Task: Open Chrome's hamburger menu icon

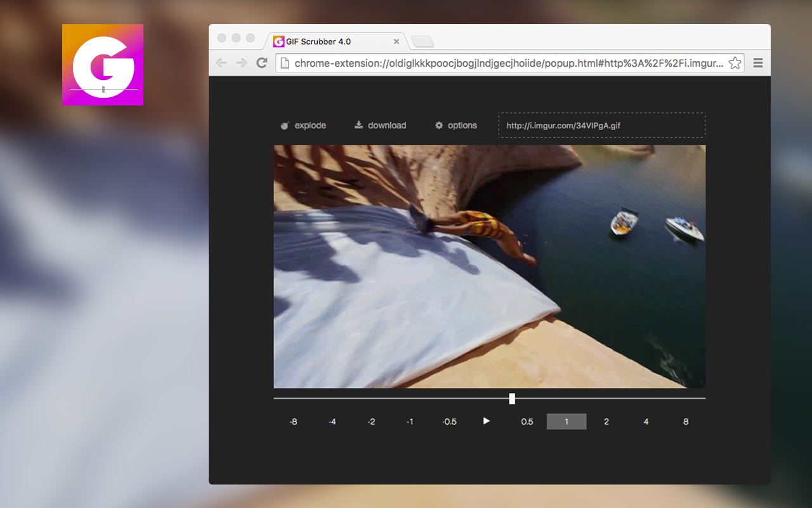Action: [757, 63]
